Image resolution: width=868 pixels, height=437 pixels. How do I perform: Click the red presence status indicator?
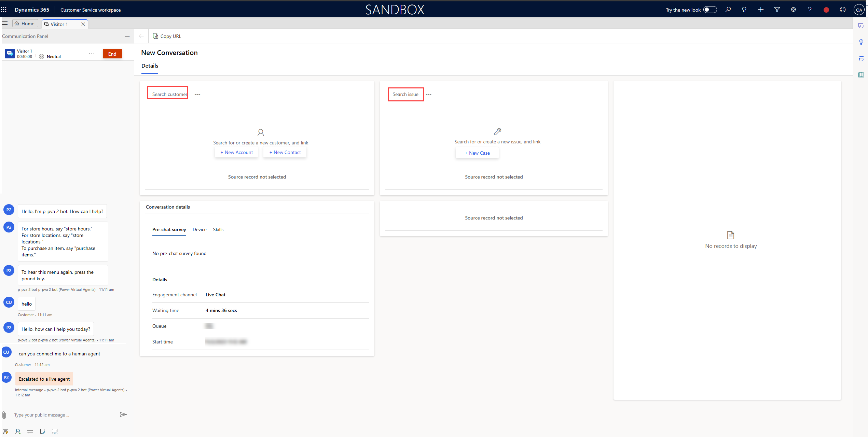point(826,10)
